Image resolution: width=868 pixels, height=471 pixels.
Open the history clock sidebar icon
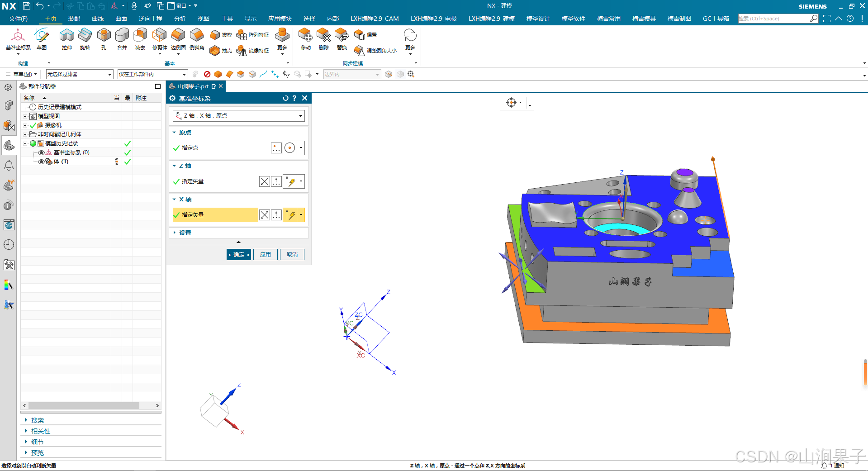pos(9,245)
